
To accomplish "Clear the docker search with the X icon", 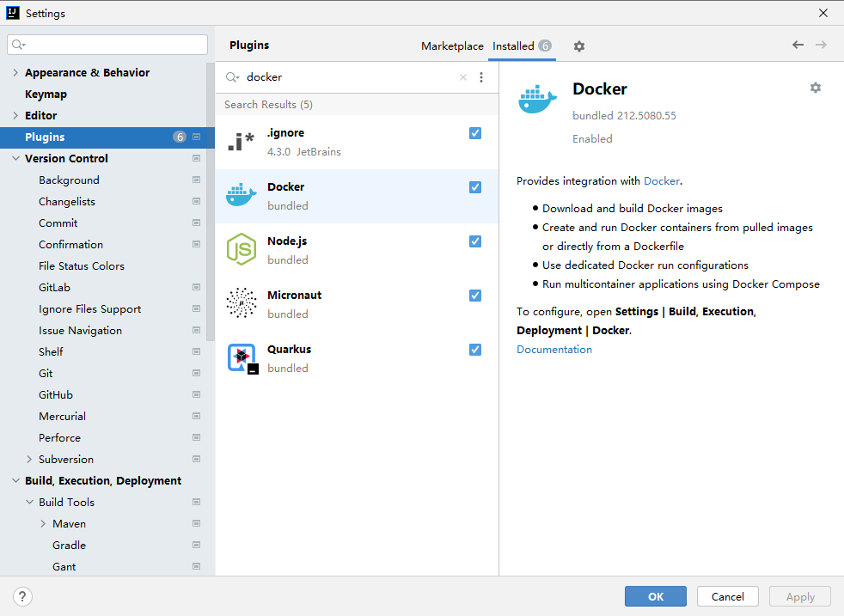I will click(x=463, y=77).
